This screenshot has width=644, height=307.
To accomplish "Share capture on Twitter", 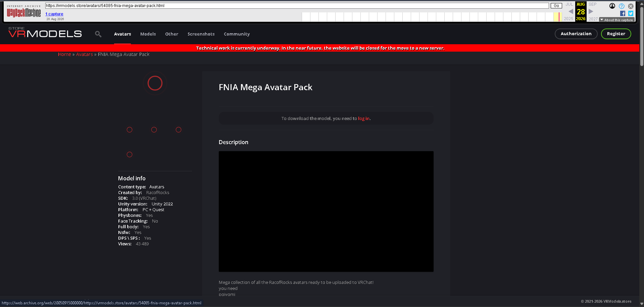I will click(631, 13).
